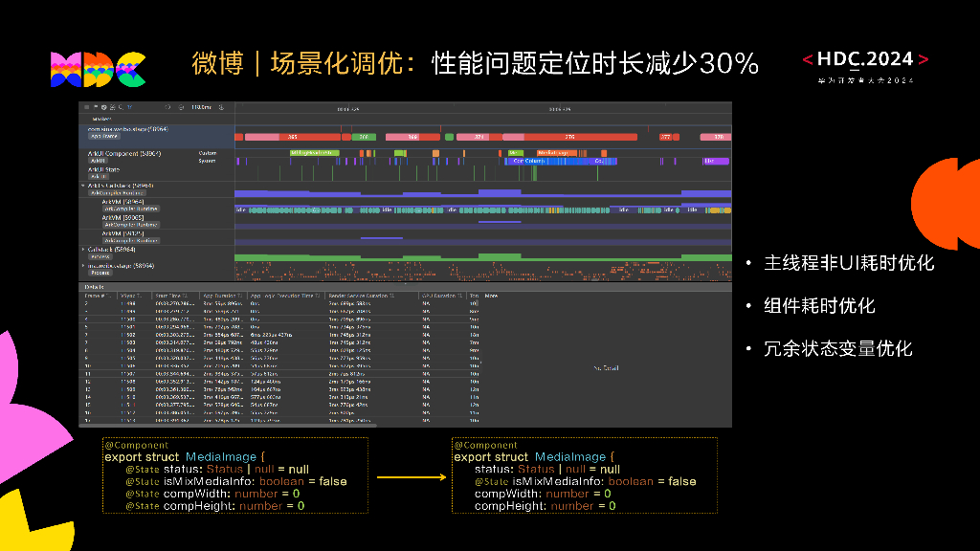This screenshot has height=551, width=980.
Task: Click the App Frame tag label
Action: click(102, 136)
